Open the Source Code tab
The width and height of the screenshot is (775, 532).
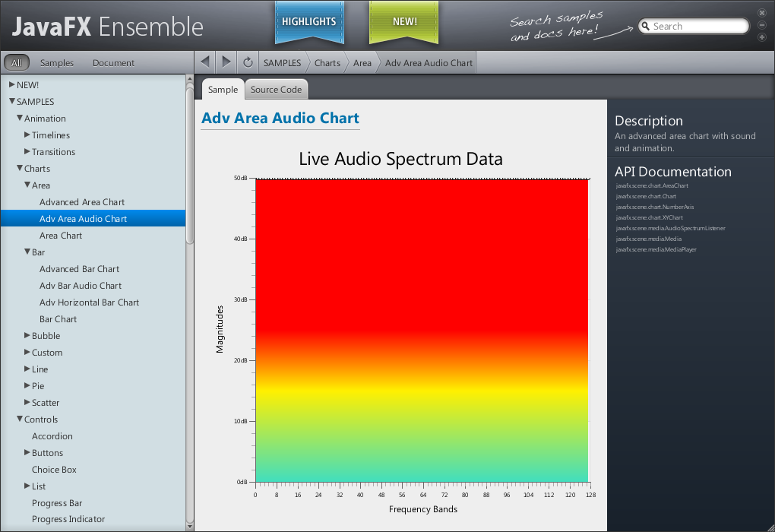click(276, 90)
